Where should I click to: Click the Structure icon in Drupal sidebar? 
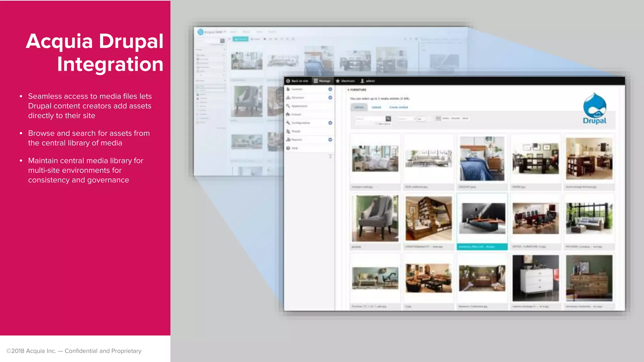[x=288, y=98]
